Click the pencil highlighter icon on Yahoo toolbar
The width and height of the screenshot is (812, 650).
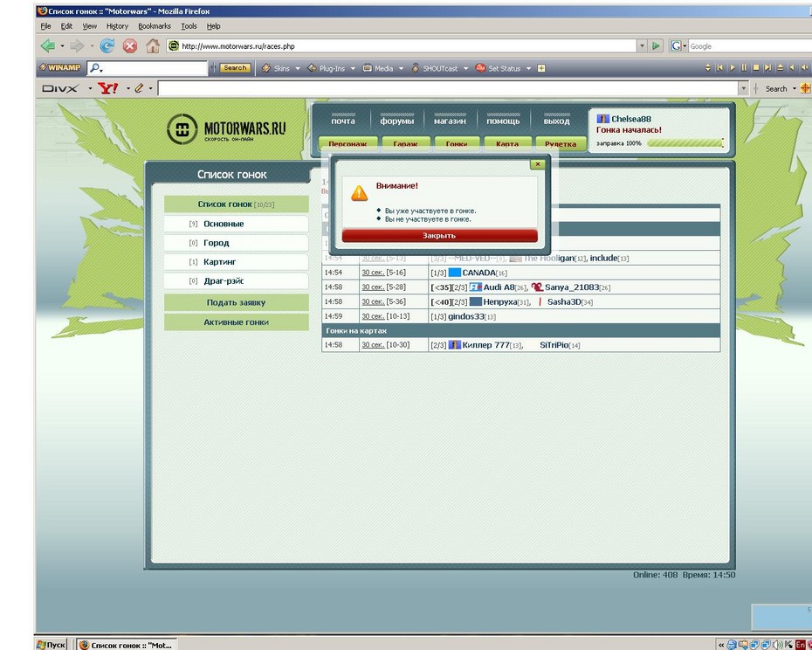(x=139, y=88)
